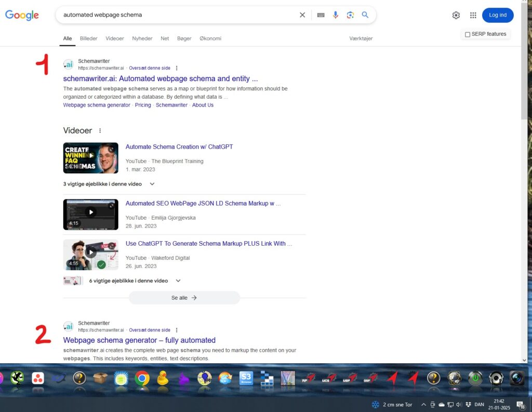Follow the About Us sitelink
Screen dimensions: 532x412
coord(203,105)
